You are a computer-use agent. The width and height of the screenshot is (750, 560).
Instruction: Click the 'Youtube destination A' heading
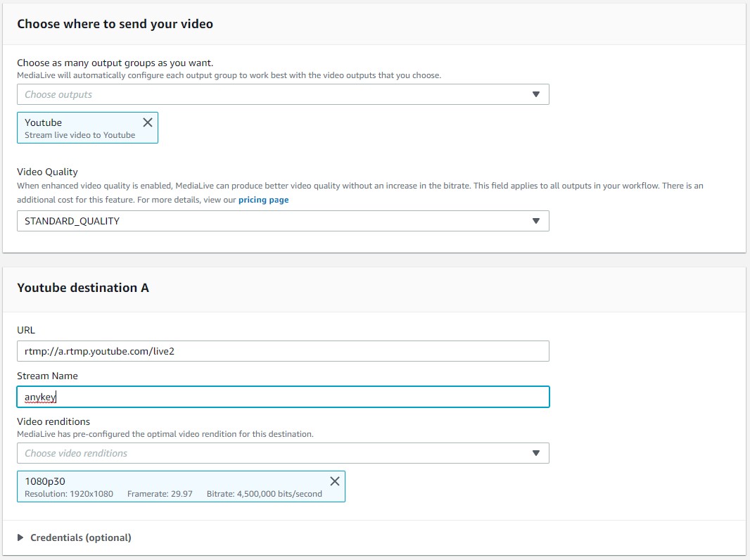(x=83, y=288)
